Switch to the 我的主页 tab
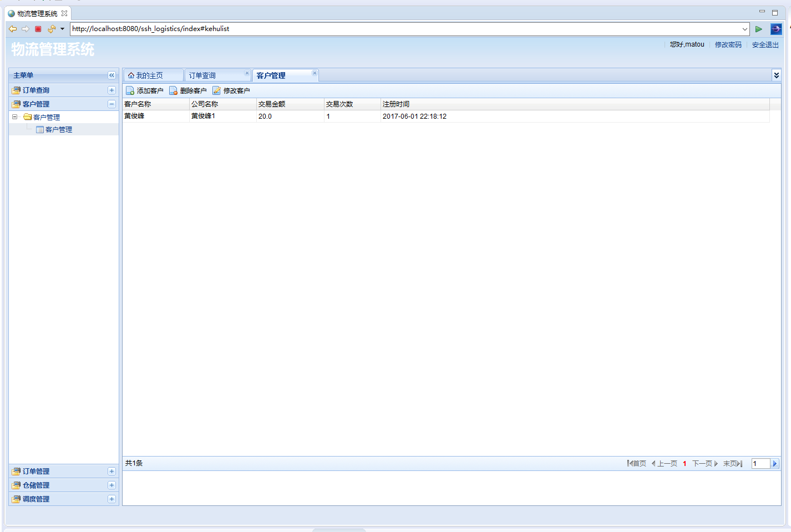Image resolution: width=791 pixels, height=532 pixels. pos(153,75)
